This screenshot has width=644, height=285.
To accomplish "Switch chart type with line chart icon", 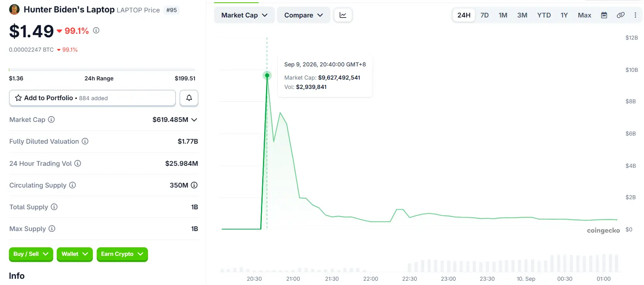I will coord(343,15).
